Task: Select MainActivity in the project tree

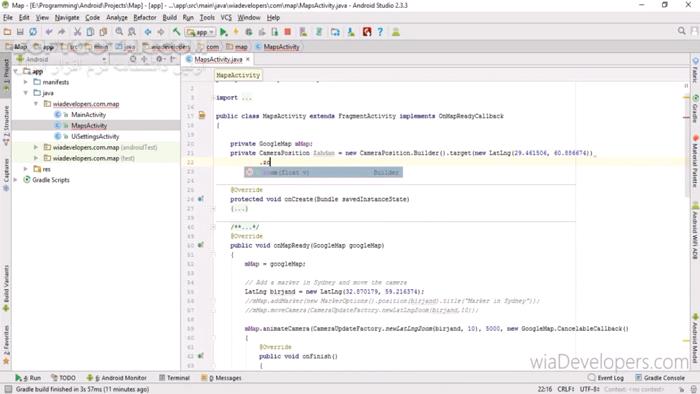Action: point(88,115)
